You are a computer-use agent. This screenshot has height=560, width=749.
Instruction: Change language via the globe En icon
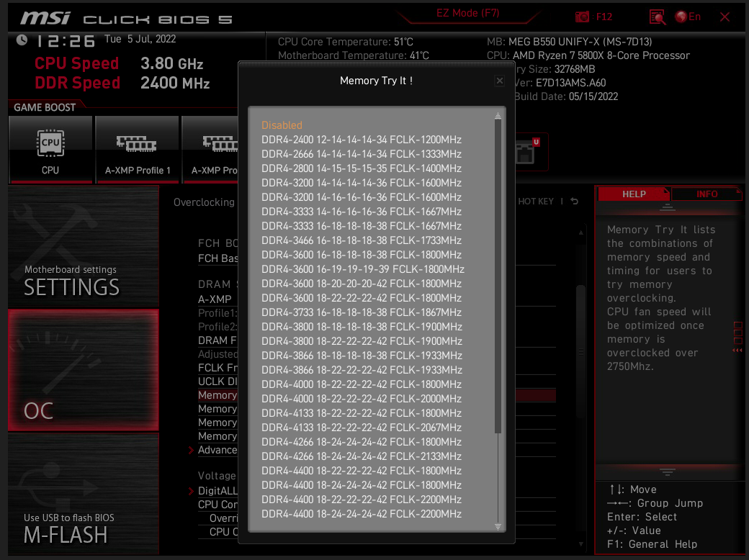click(687, 17)
